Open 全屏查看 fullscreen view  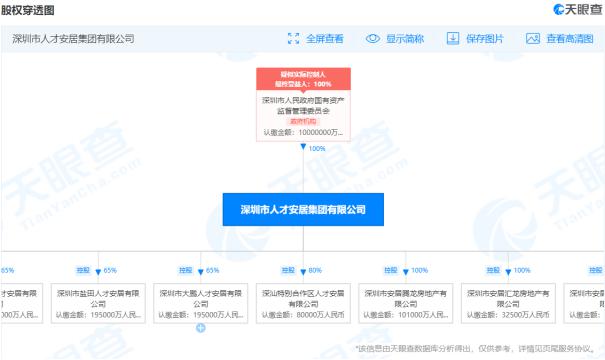pos(324,39)
